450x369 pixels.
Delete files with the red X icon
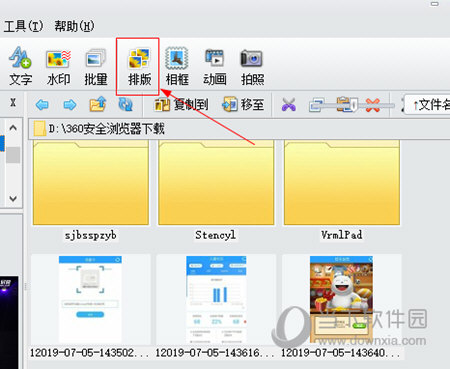pyautogui.click(x=372, y=105)
